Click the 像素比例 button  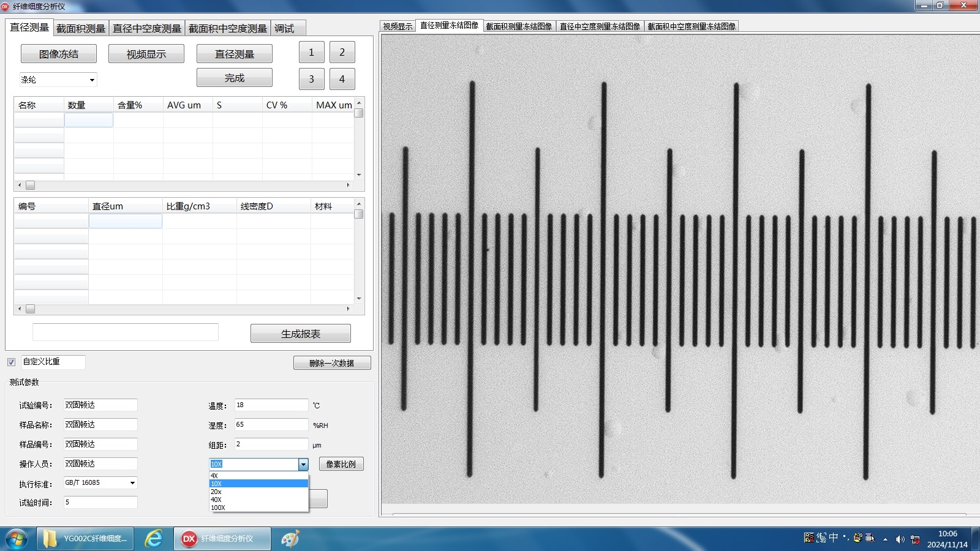click(x=341, y=464)
